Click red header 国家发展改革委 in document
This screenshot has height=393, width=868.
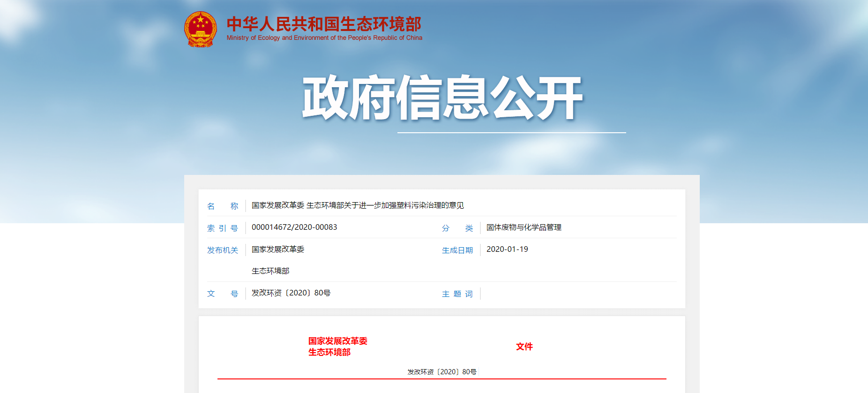point(338,341)
